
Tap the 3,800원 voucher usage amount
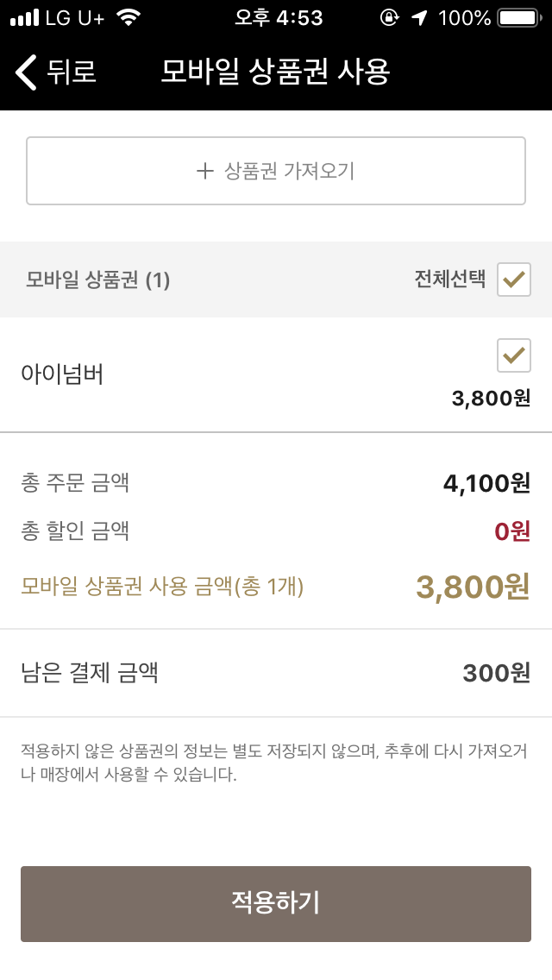pos(472,587)
